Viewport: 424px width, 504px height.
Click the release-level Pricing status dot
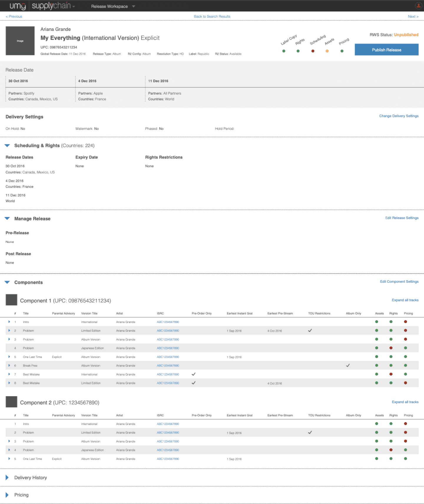342,51
